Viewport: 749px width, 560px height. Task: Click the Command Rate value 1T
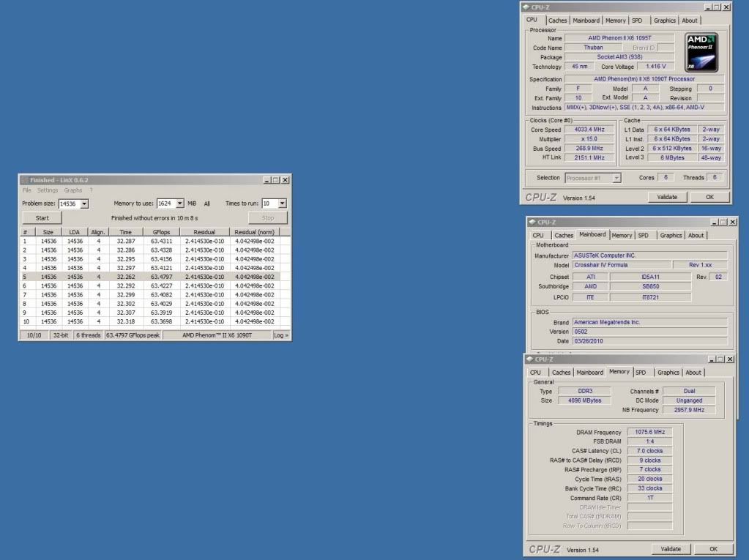[x=649, y=498]
